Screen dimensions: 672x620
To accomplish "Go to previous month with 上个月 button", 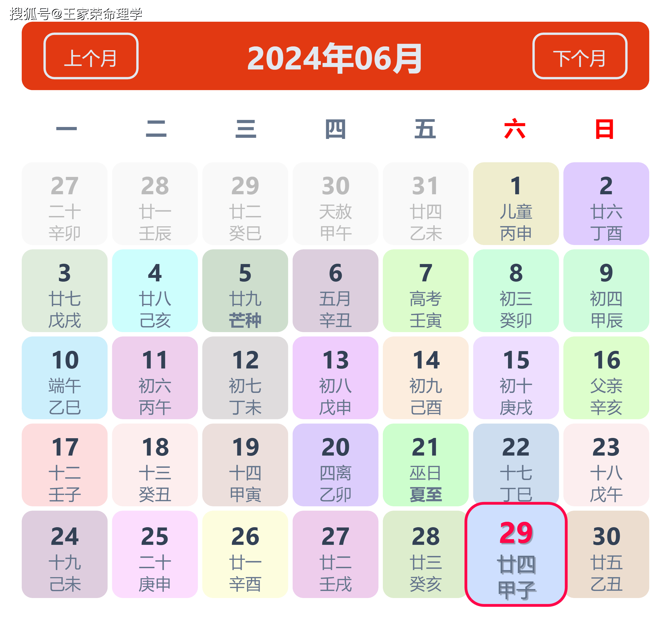I will 91,56.
